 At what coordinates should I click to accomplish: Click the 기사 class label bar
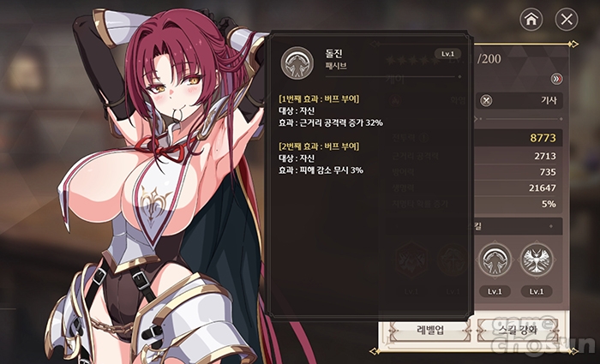click(x=519, y=100)
